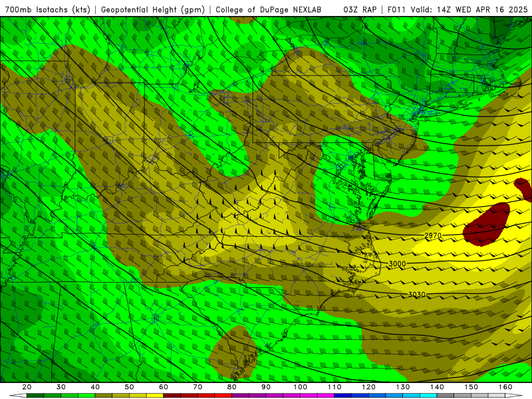Click the '700mb Isotachs (kts)' title text
Image resolution: width=532 pixels, height=399 pixels.
click(x=48, y=10)
